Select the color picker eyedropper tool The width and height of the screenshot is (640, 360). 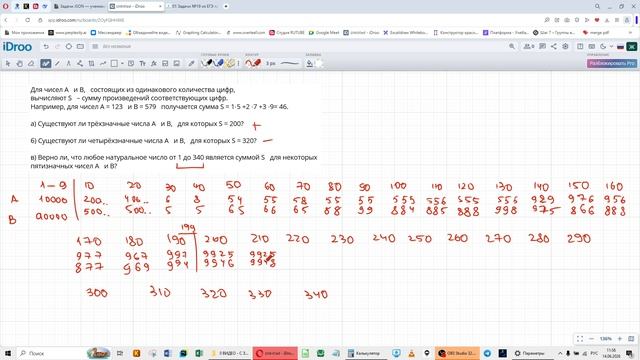pyautogui.click(x=191, y=63)
